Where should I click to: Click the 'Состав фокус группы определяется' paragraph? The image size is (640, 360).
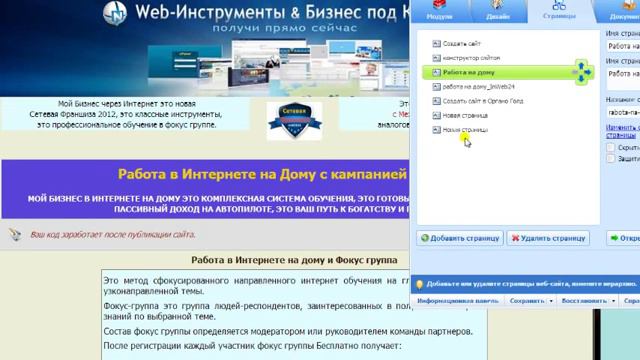(x=288, y=331)
